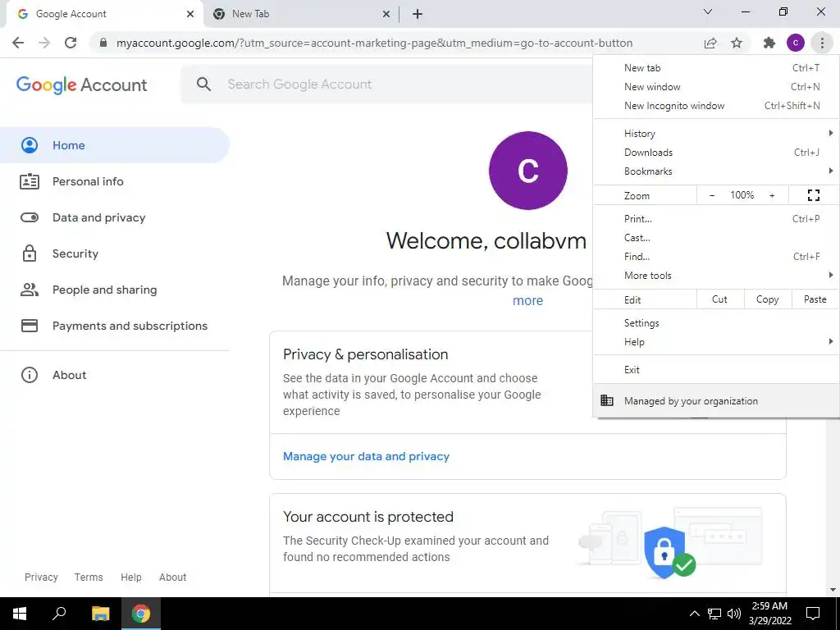Open Settings from the Chrome menu
The height and width of the screenshot is (630, 840).
click(x=715, y=323)
